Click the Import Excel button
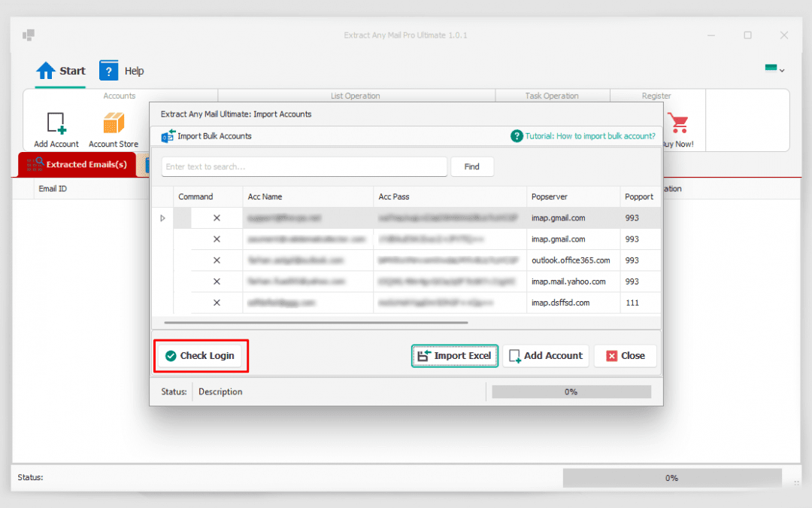 tap(455, 355)
